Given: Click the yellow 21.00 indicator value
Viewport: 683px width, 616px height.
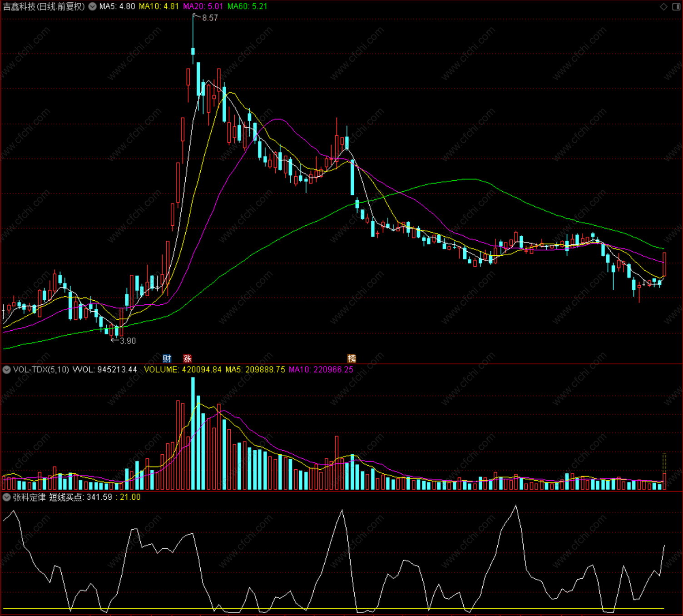Looking at the screenshot, I should tap(130, 497).
